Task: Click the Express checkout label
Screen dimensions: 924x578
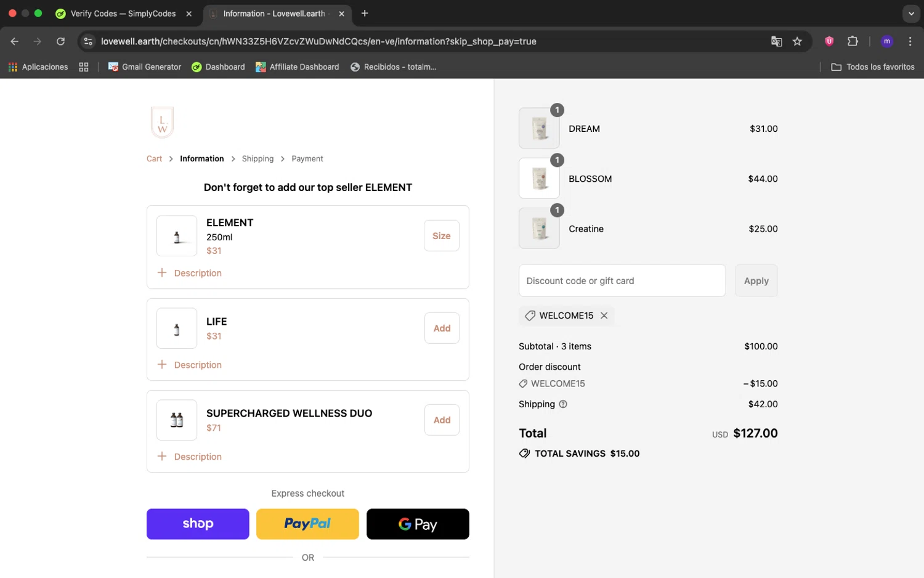Action: (x=308, y=494)
